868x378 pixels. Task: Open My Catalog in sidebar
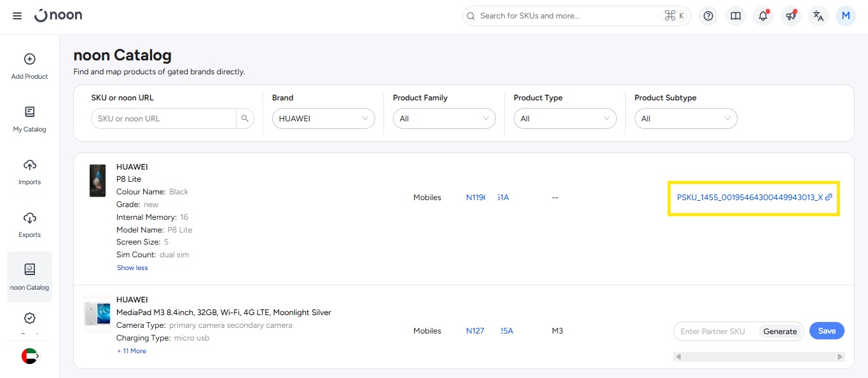pyautogui.click(x=30, y=119)
